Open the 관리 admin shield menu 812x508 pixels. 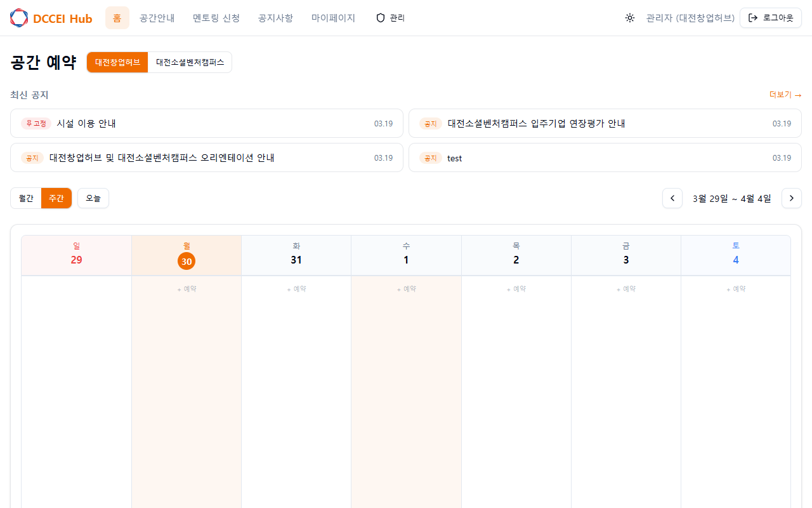390,18
